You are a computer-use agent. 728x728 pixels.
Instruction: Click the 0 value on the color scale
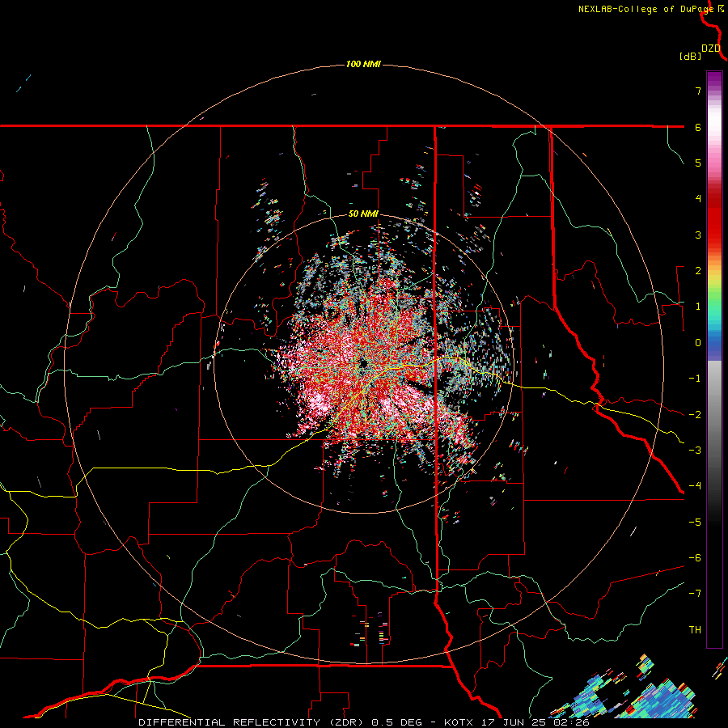coord(698,343)
